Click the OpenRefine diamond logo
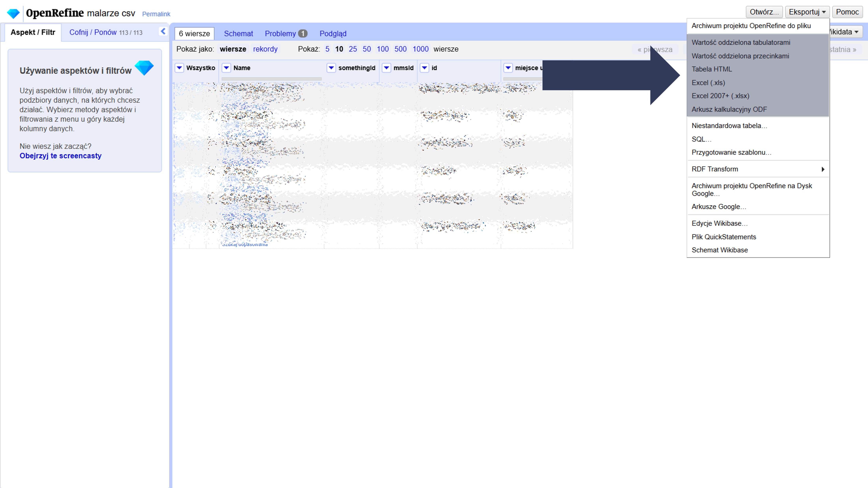Viewport: 868px width, 488px height. point(13,13)
